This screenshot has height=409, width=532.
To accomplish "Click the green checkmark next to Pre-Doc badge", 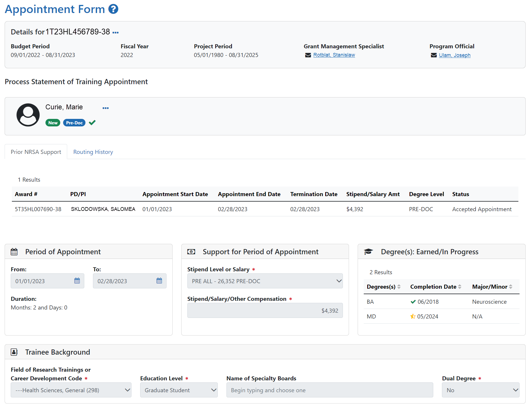I will pyautogui.click(x=92, y=123).
